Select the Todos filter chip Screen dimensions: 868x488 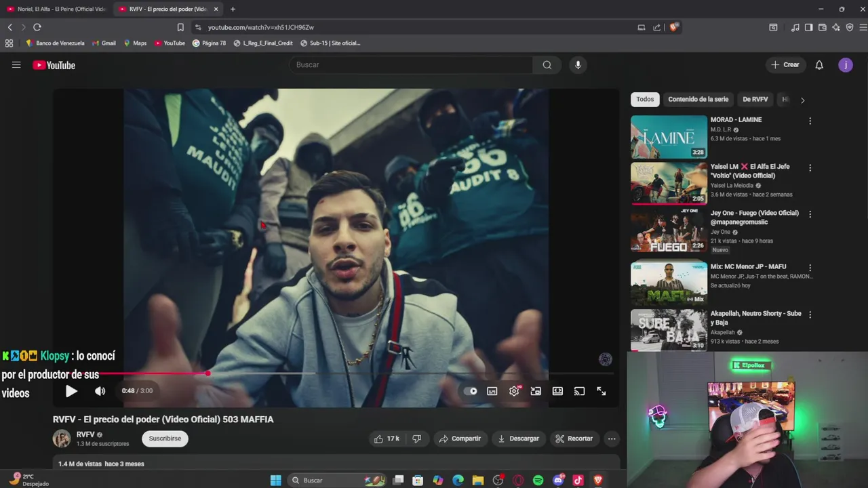click(x=645, y=99)
